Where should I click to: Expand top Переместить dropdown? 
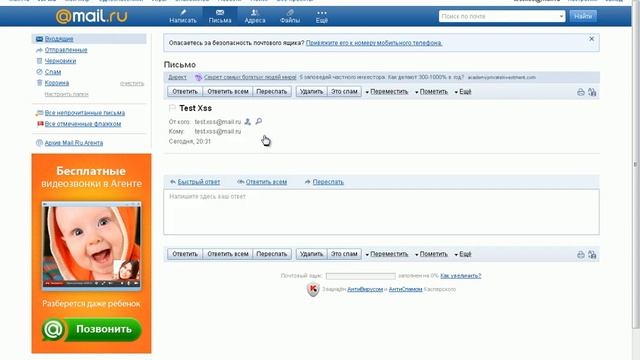point(387,92)
